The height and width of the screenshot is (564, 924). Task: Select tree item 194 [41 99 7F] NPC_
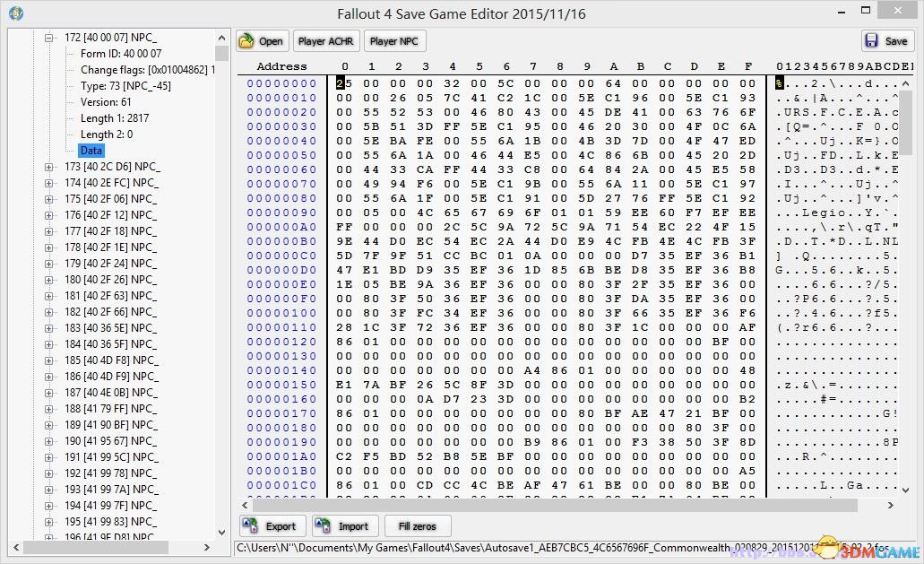tap(111, 506)
